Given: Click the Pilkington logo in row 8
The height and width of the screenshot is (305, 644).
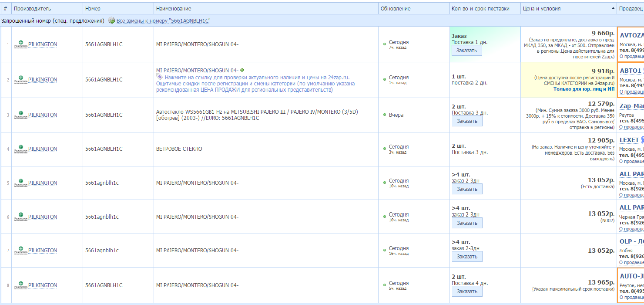Looking at the screenshot, I should (20, 285).
